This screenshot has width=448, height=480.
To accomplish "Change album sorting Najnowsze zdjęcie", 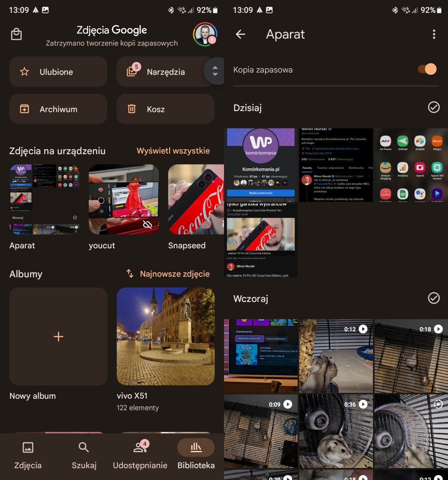I will pos(168,274).
